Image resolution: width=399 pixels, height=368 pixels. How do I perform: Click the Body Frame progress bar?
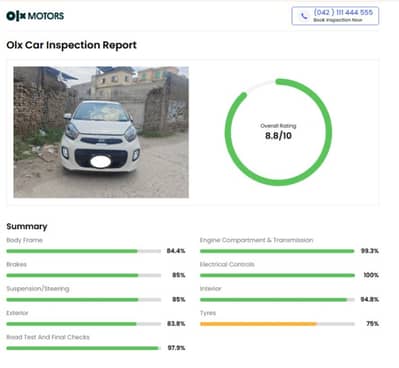point(84,251)
